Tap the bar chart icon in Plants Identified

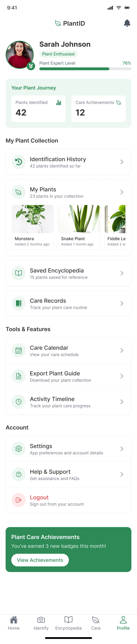[59, 103]
